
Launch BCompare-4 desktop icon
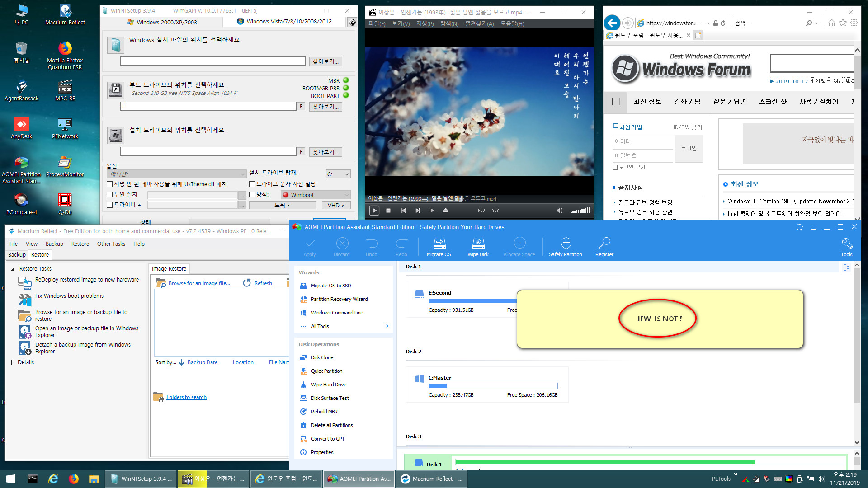pos(21,204)
